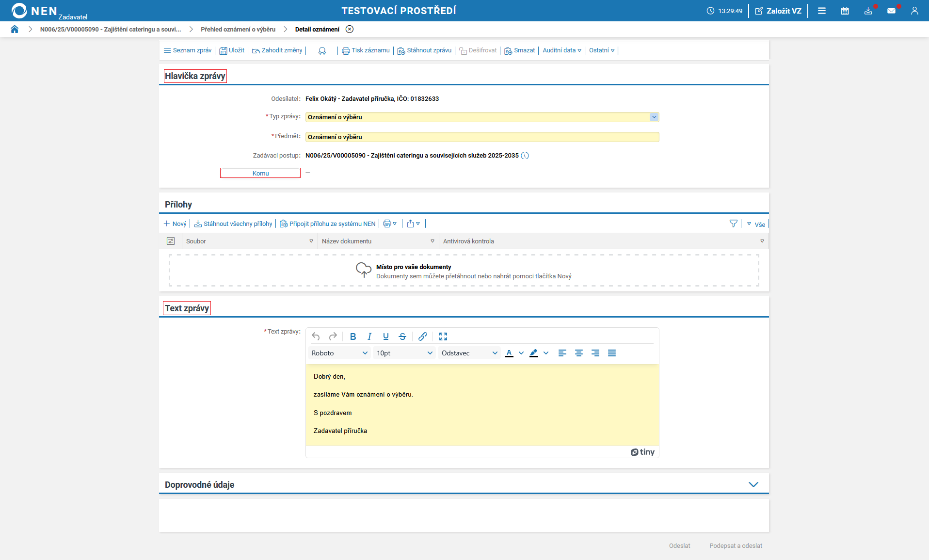Click the insert link icon in editor
The height and width of the screenshot is (560, 929).
[423, 336]
